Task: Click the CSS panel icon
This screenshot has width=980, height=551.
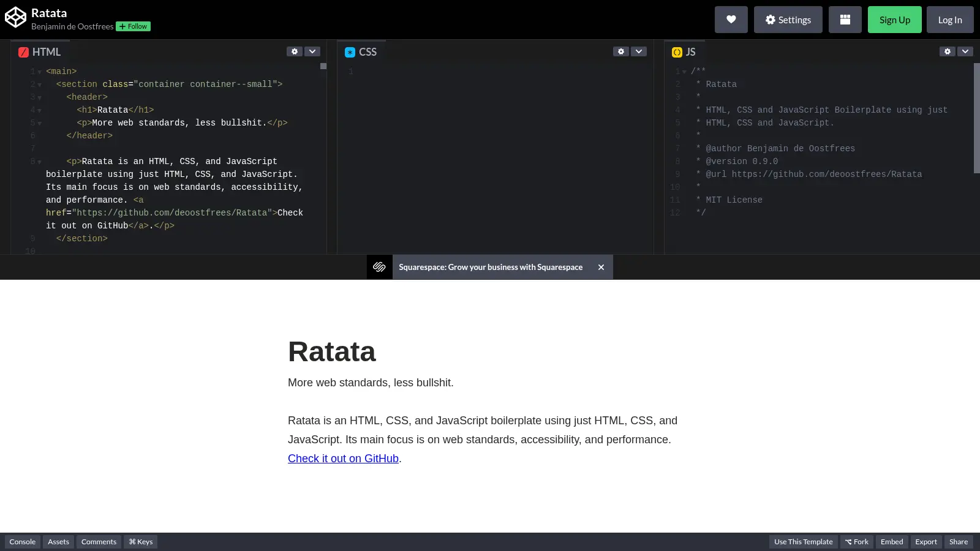Action: coord(350,52)
